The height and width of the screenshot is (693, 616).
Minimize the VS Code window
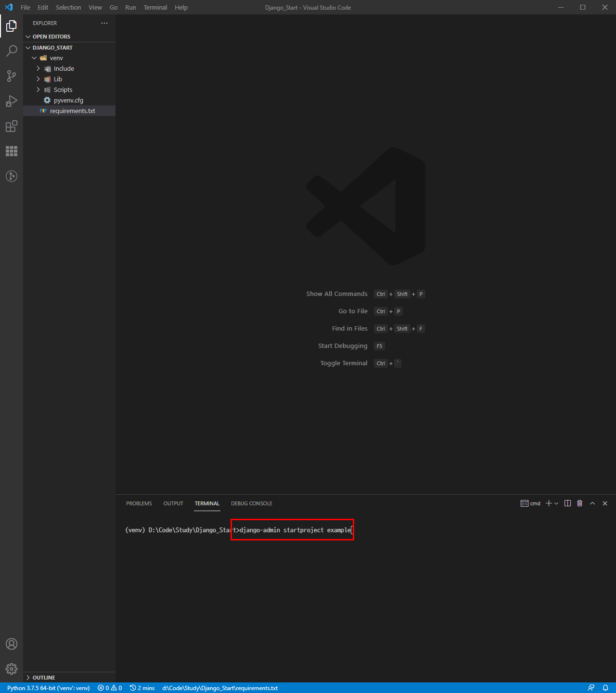pos(561,7)
